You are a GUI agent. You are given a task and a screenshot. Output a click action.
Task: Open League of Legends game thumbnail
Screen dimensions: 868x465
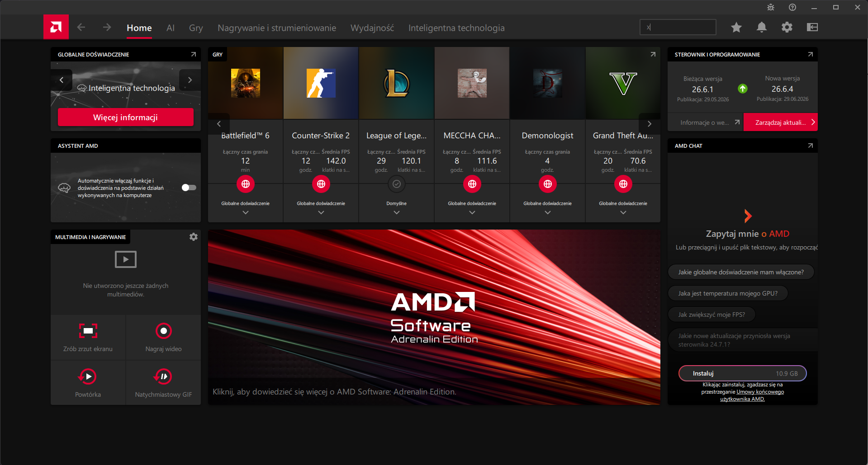(397, 83)
